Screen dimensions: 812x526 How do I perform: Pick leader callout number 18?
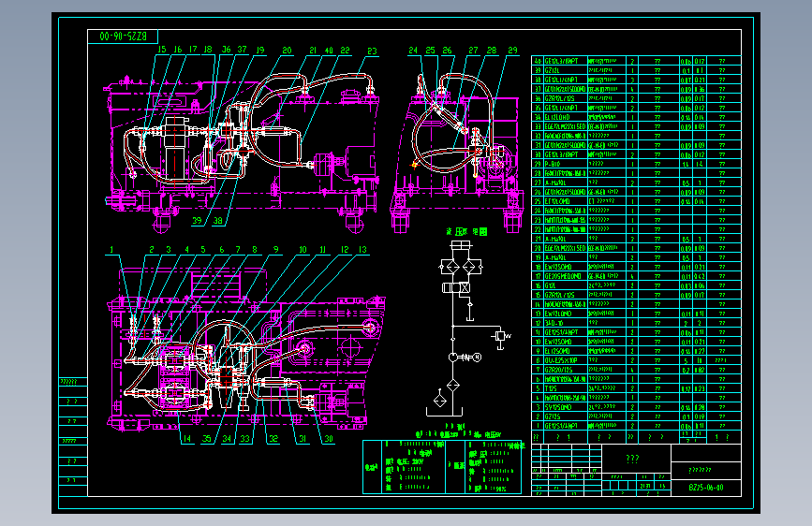point(208,50)
